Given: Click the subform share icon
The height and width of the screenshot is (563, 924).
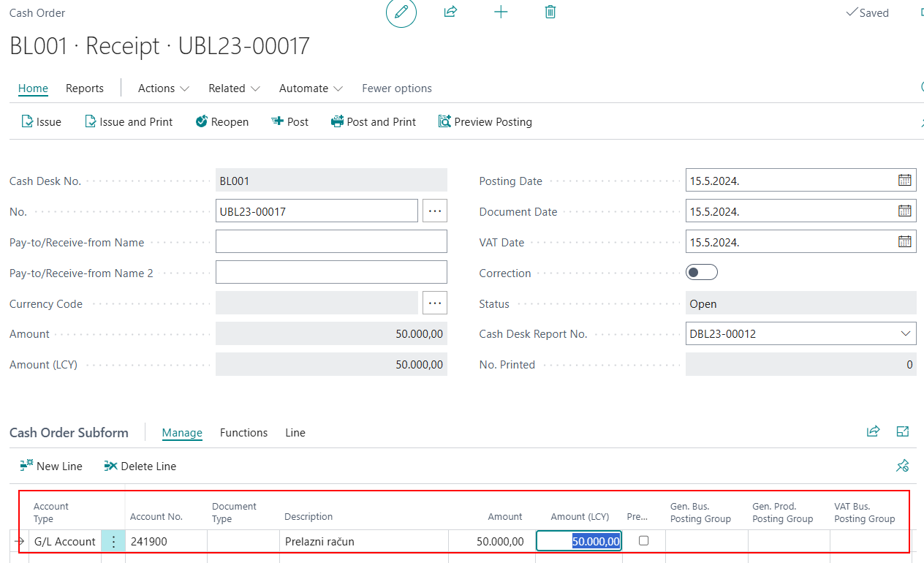Looking at the screenshot, I should pyautogui.click(x=873, y=431).
